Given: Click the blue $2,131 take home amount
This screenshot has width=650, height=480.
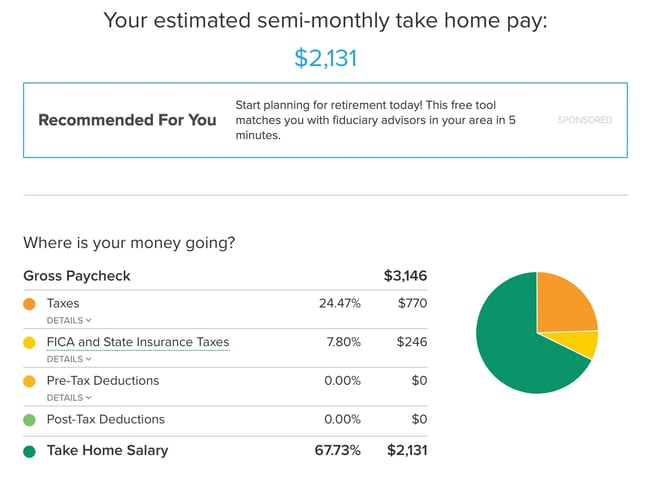Looking at the screenshot, I should [325, 58].
